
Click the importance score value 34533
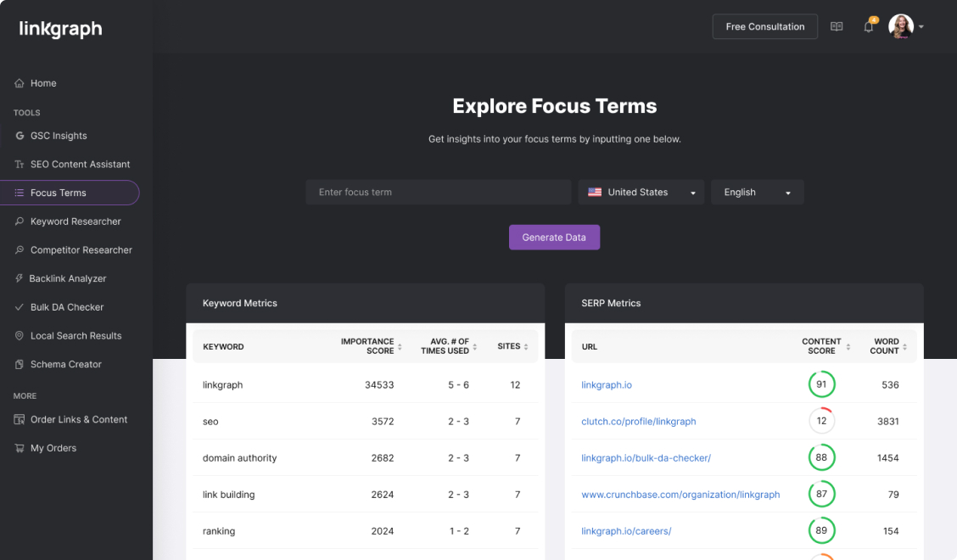(x=379, y=384)
